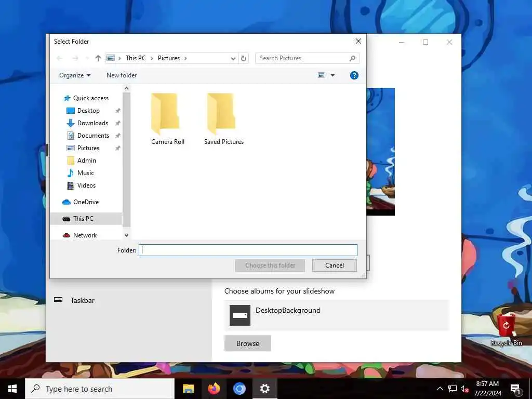The image size is (532, 399).
Task: Click the Settings gear on the taskbar
Action: (x=264, y=389)
